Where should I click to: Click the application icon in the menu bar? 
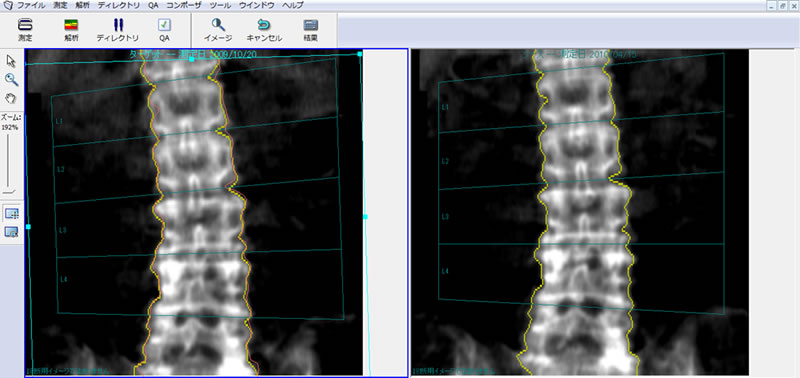8,6
